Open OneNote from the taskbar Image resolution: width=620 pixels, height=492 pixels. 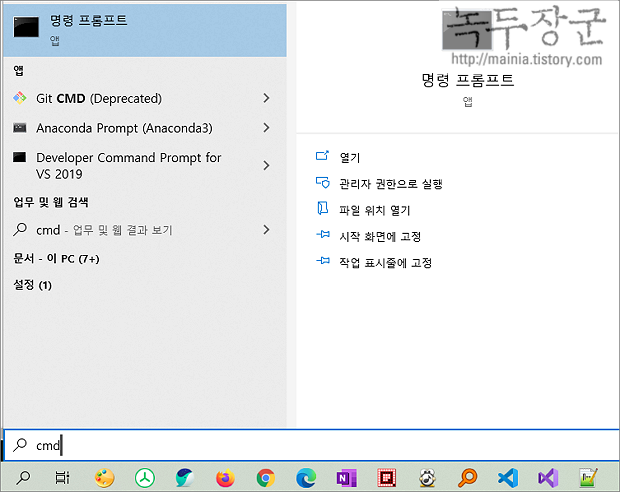(346, 478)
